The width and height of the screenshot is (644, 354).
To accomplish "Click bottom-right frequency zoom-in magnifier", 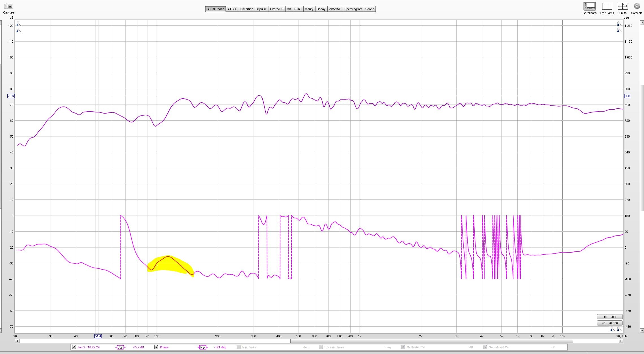I will click(x=619, y=329).
